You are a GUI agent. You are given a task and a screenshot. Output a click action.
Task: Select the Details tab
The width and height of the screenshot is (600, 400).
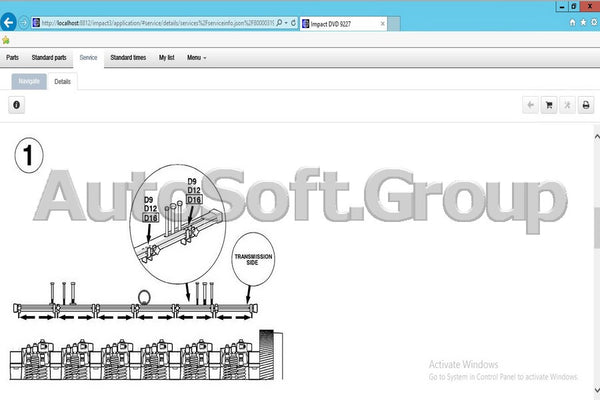click(62, 82)
